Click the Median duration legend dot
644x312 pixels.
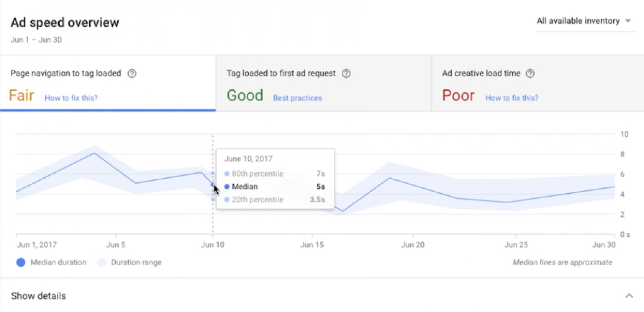(x=21, y=262)
